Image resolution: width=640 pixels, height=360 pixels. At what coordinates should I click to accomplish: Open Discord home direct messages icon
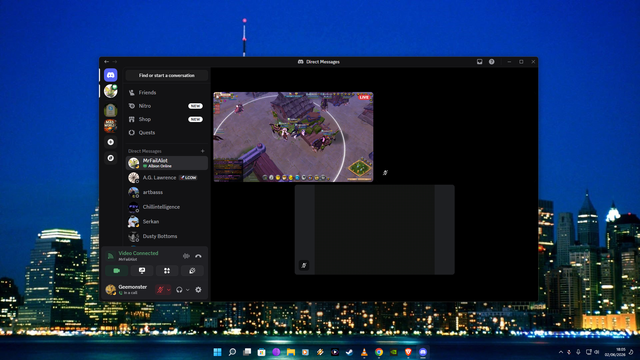[x=111, y=75]
